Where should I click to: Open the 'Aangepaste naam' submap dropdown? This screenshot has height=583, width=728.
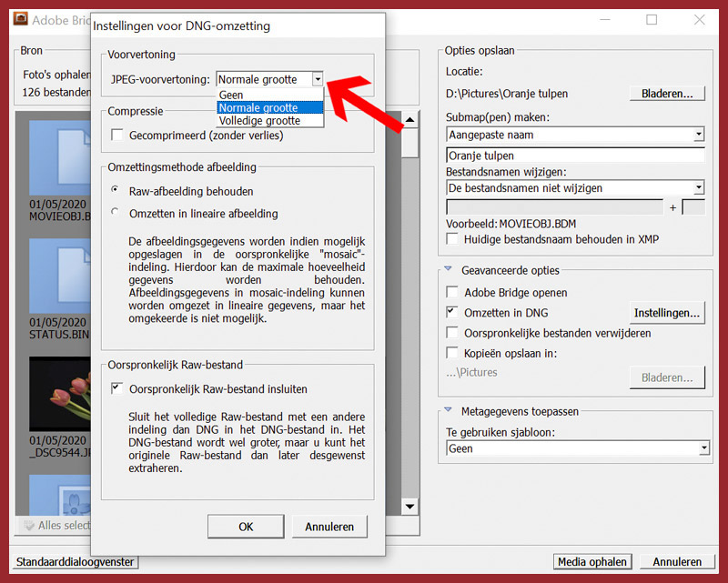575,135
